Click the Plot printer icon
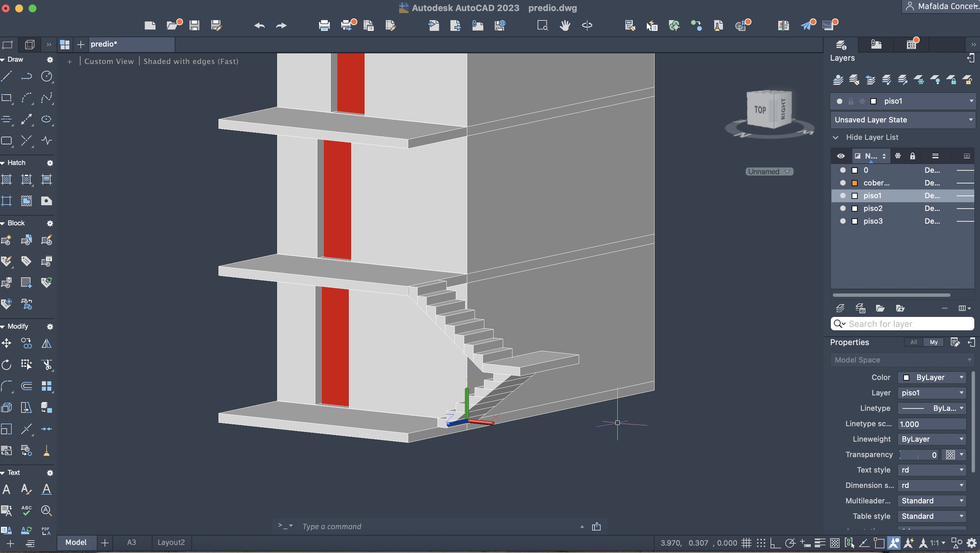 [x=324, y=25]
